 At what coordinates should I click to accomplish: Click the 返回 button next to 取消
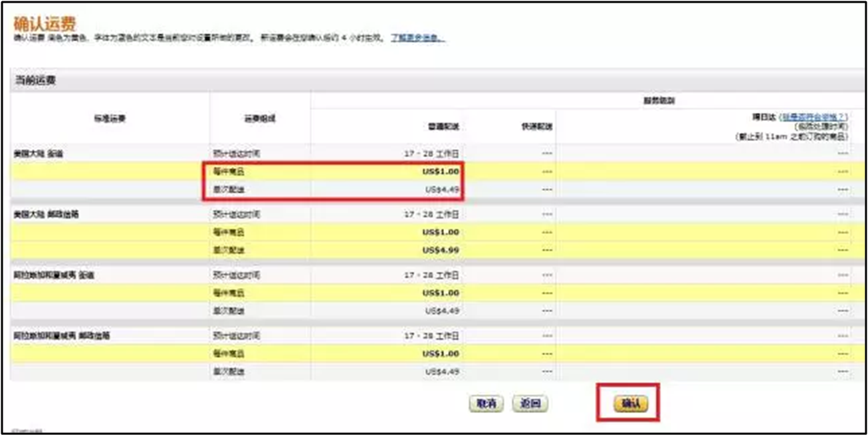[530, 404]
